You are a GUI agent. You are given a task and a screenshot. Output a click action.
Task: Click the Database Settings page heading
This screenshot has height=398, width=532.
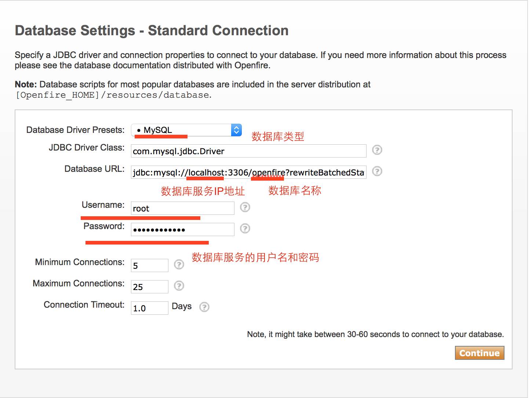coord(152,30)
